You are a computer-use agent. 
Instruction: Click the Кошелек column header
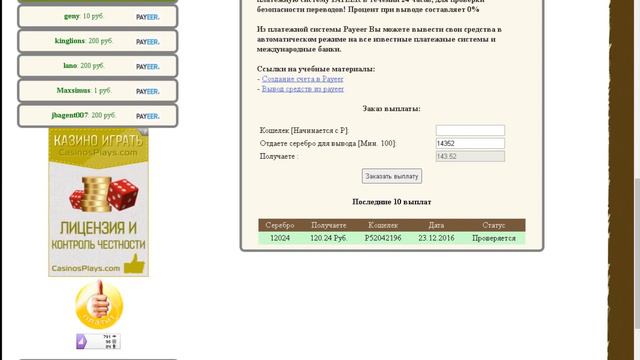pos(383,225)
